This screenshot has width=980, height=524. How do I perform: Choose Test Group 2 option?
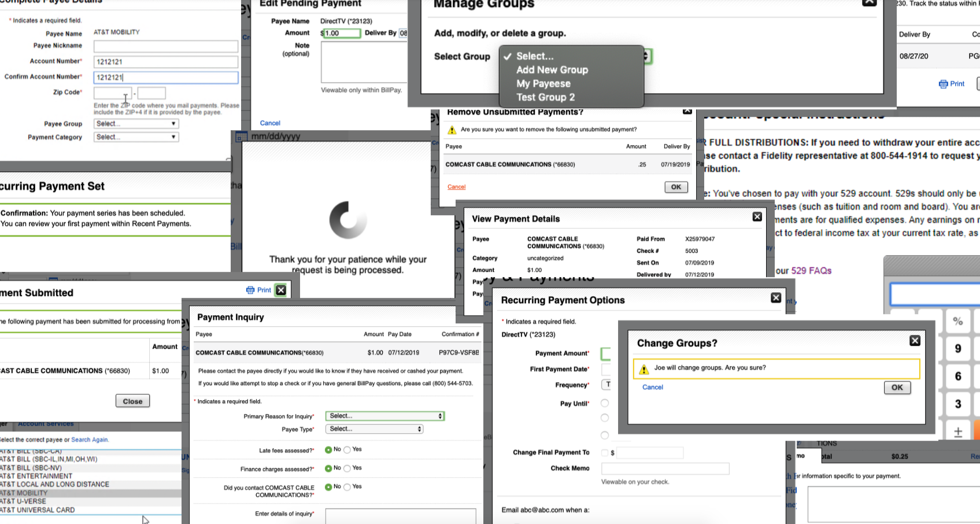tap(546, 97)
